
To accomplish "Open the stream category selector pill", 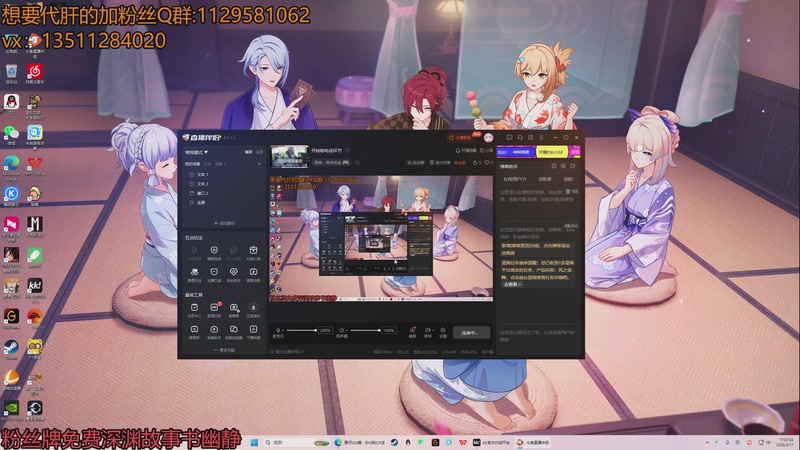I will tap(332, 162).
